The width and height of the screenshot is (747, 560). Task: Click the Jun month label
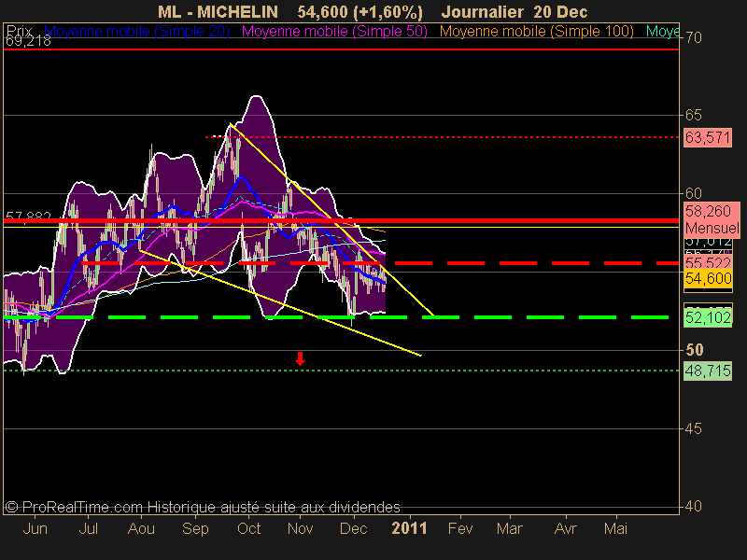(x=35, y=528)
